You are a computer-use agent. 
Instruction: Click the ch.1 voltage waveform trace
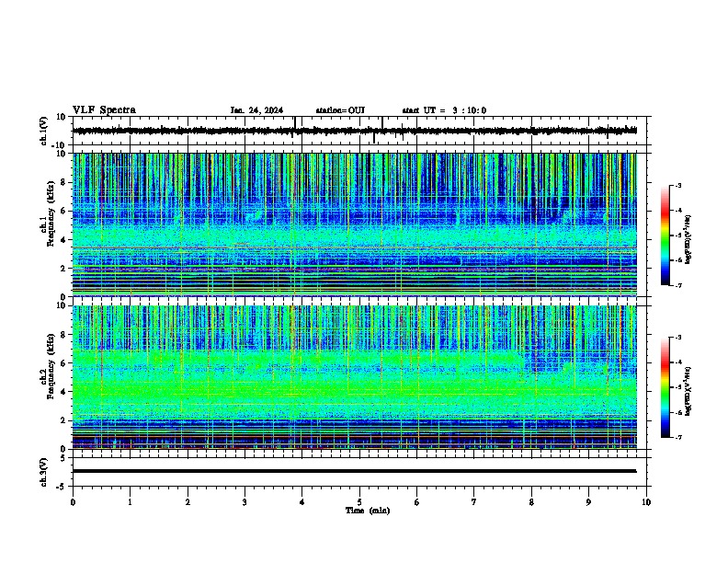coord(354,131)
